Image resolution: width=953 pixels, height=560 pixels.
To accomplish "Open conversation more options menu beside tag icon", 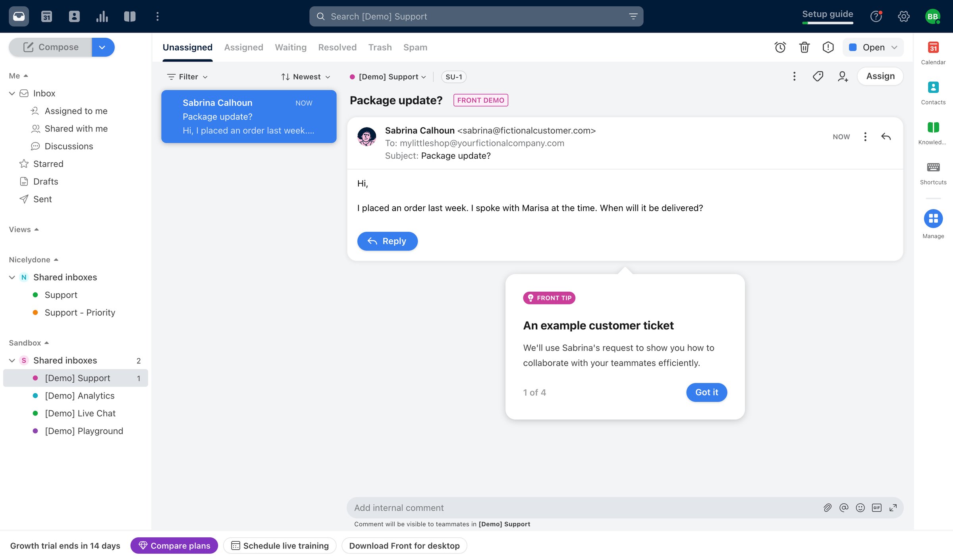I will point(794,76).
